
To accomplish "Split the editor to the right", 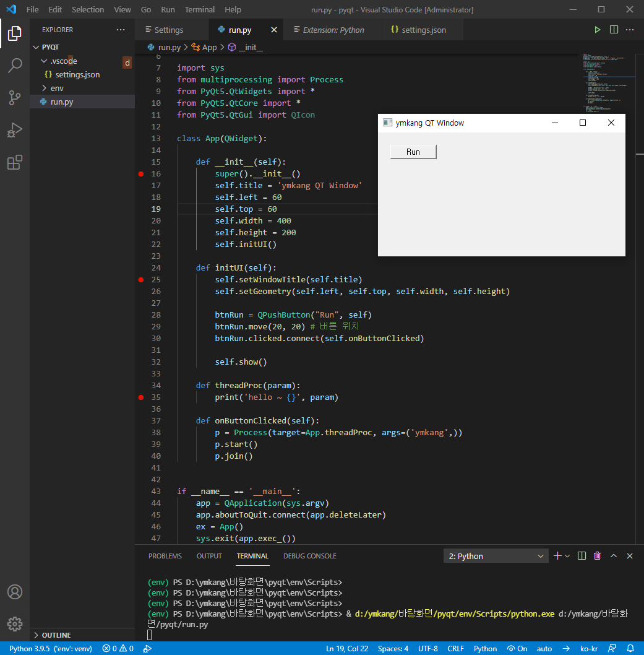I will pos(614,30).
